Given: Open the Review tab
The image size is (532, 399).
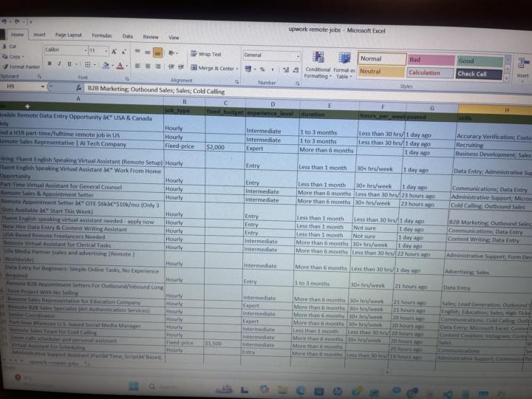Looking at the screenshot, I should point(150,37).
